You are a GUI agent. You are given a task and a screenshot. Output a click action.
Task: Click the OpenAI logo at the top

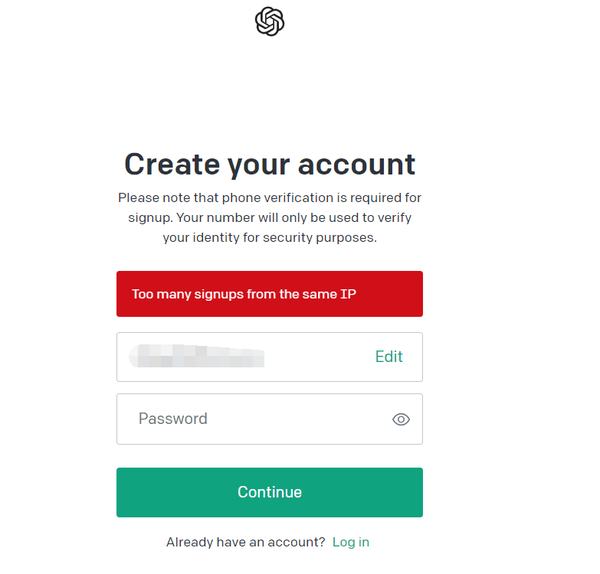click(x=270, y=21)
